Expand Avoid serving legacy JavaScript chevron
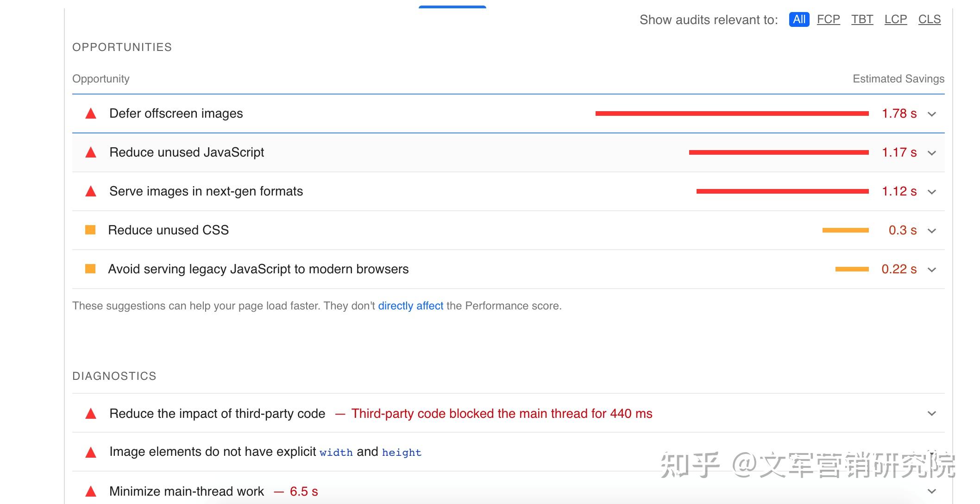 tap(932, 270)
